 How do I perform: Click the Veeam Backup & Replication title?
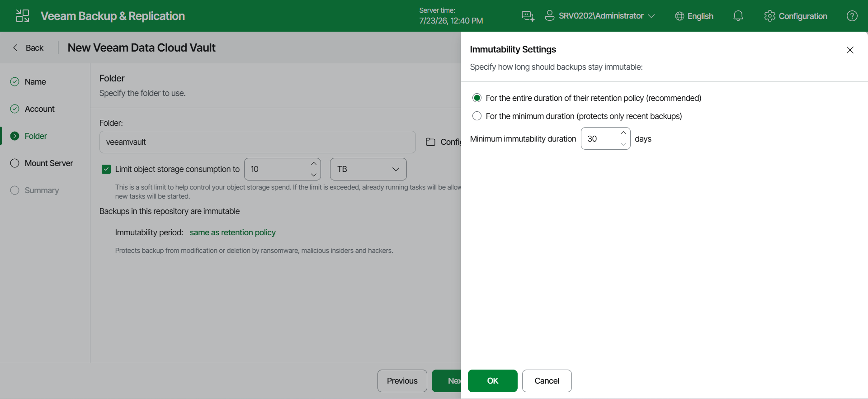point(113,16)
